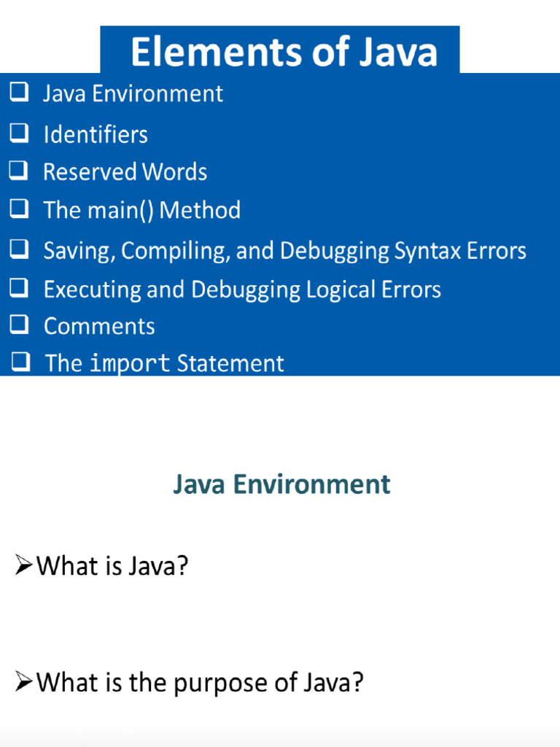This screenshot has height=747, width=560.
Task: Tick the Identifiers checkbox bullet
Action: coord(19,133)
